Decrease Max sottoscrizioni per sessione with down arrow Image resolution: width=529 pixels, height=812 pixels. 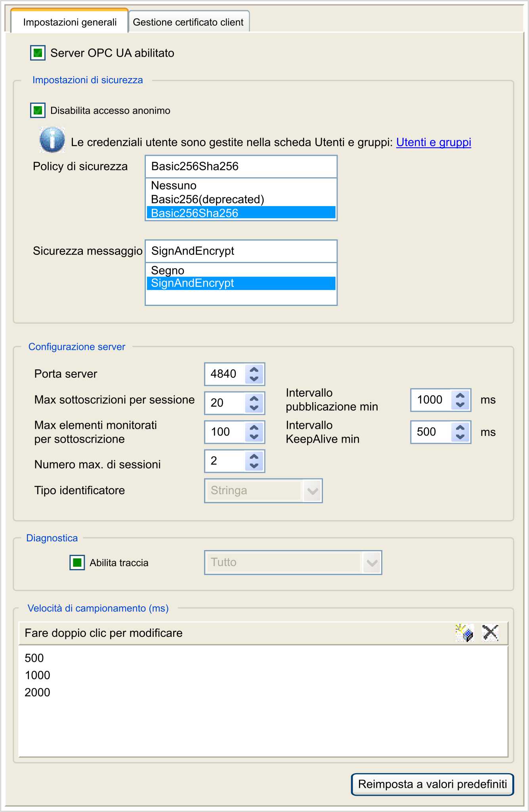[x=254, y=407]
